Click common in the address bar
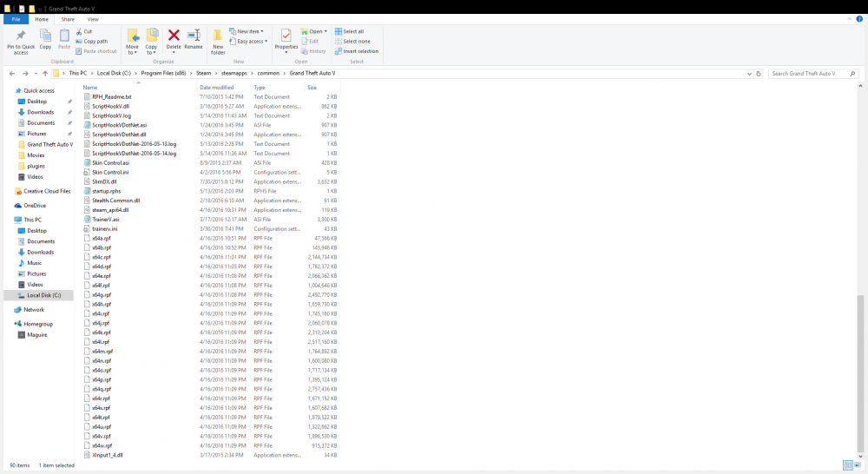Image resolution: width=868 pixels, height=474 pixels. click(x=268, y=73)
